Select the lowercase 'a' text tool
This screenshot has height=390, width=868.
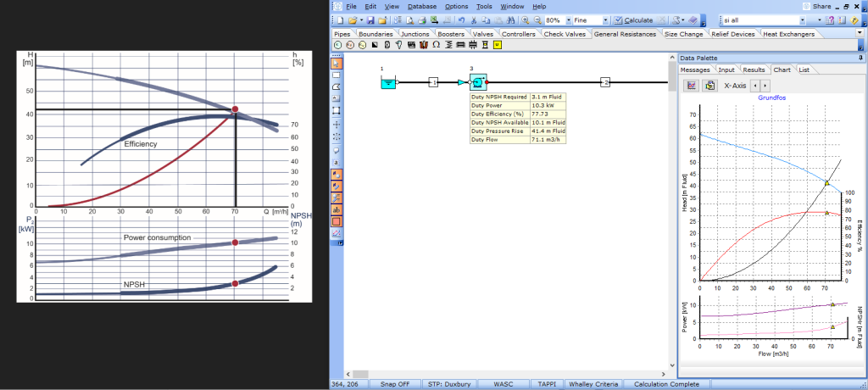click(336, 162)
